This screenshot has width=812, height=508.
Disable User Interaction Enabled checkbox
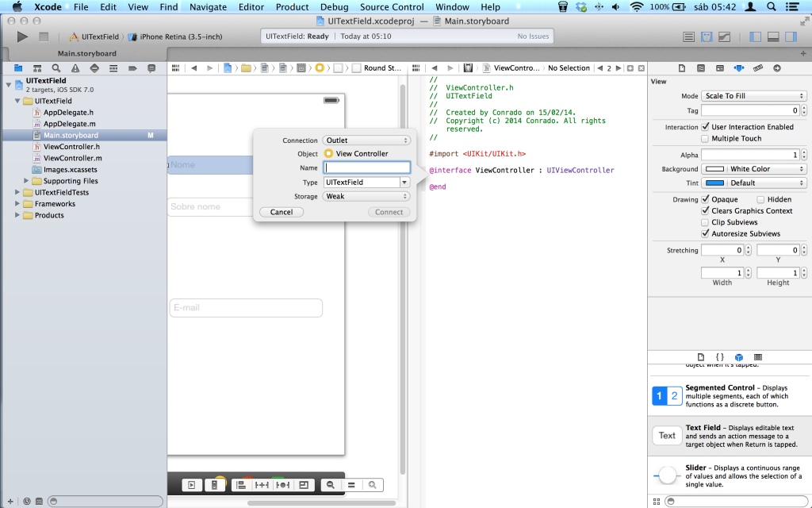coord(705,127)
